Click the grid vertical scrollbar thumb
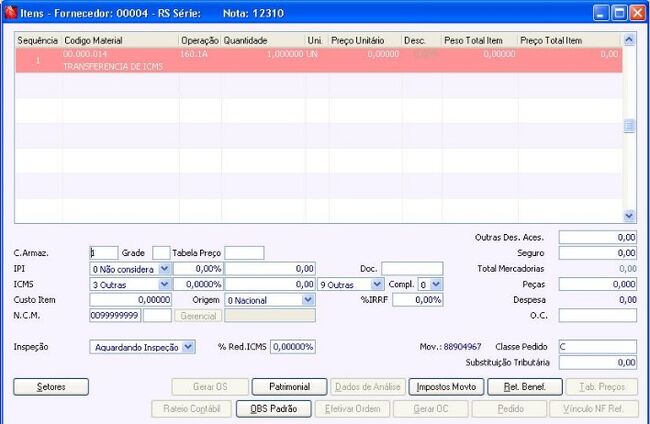Screen dimensions: 650x424 click(629, 126)
